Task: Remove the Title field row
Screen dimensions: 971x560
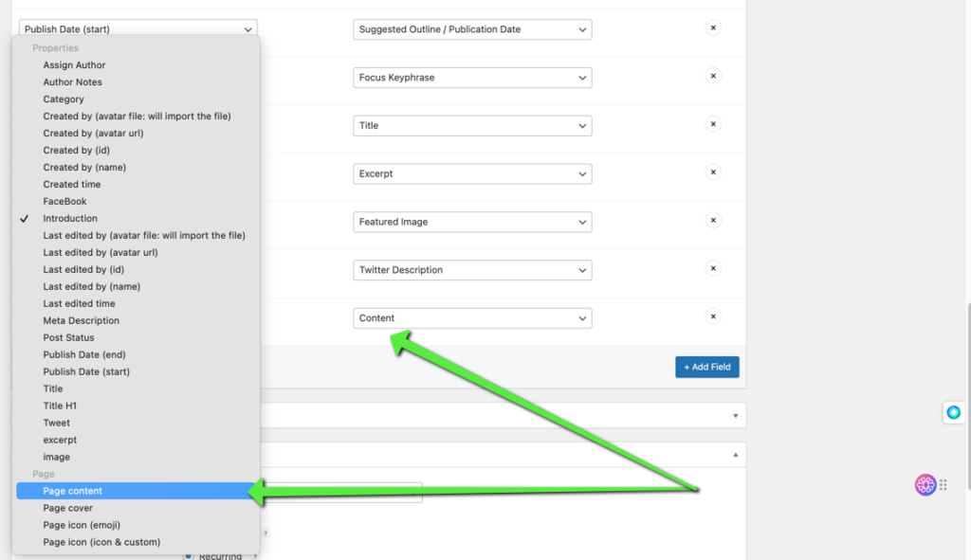Action: 713,124
